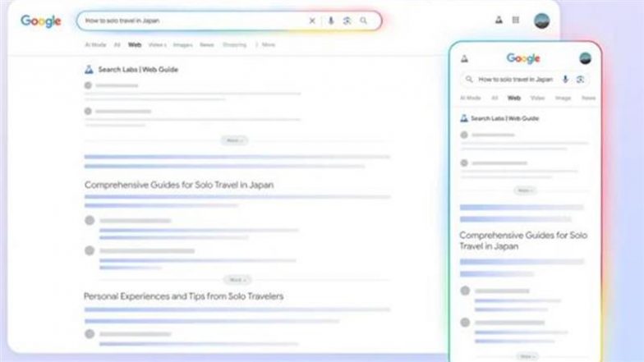Expand More under mobile Web Guide results
This screenshot has width=644, height=362.
coord(525,190)
